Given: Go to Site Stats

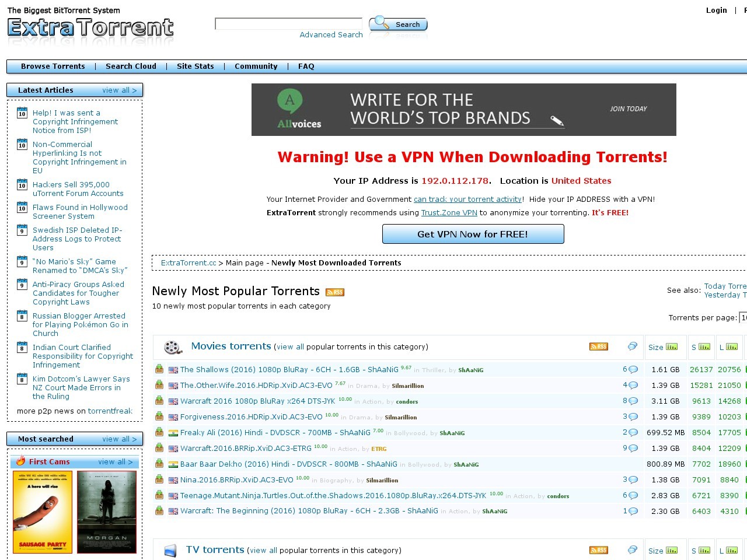Looking at the screenshot, I should tap(196, 66).
